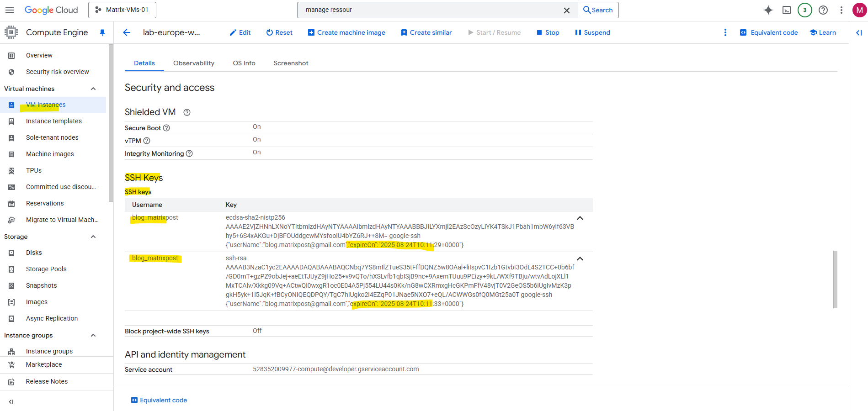Open the Learn panel
The height and width of the screenshot is (411, 868).
tap(823, 32)
